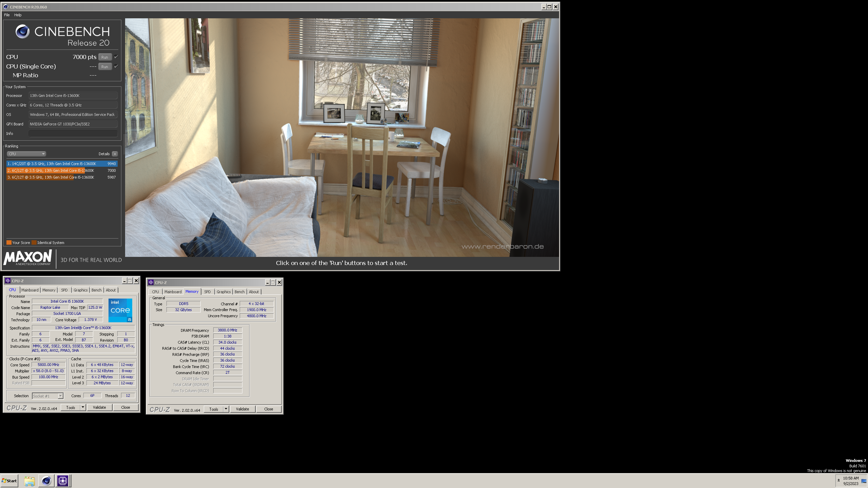Viewport: 868px width, 488px height.
Task: Click the Your Score orange legend swatch
Action: (x=9, y=243)
